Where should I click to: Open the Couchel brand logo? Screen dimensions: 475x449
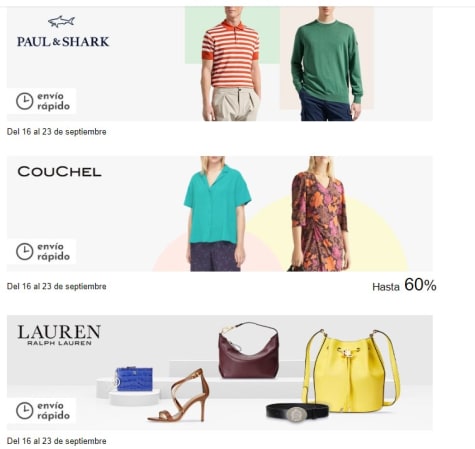59,172
